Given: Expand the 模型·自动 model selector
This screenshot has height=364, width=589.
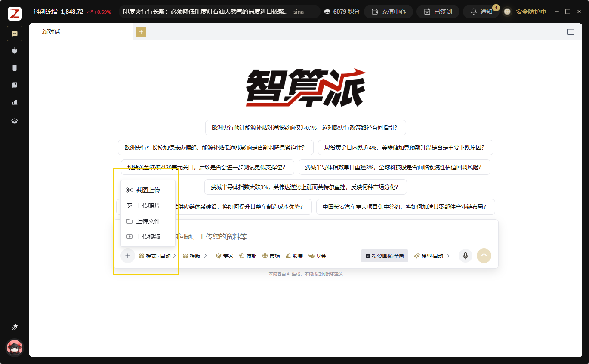Looking at the screenshot, I should (432, 256).
